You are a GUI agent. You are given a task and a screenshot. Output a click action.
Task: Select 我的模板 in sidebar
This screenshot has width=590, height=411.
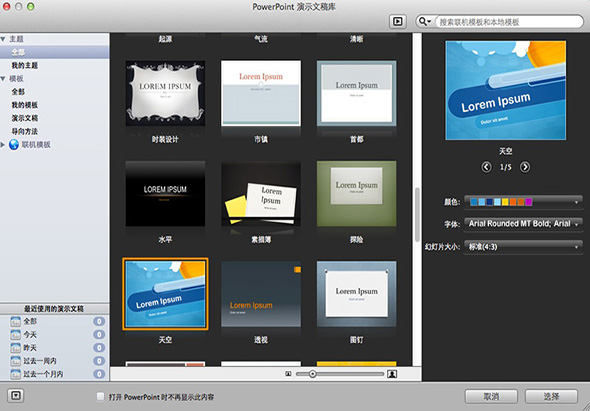tap(24, 105)
